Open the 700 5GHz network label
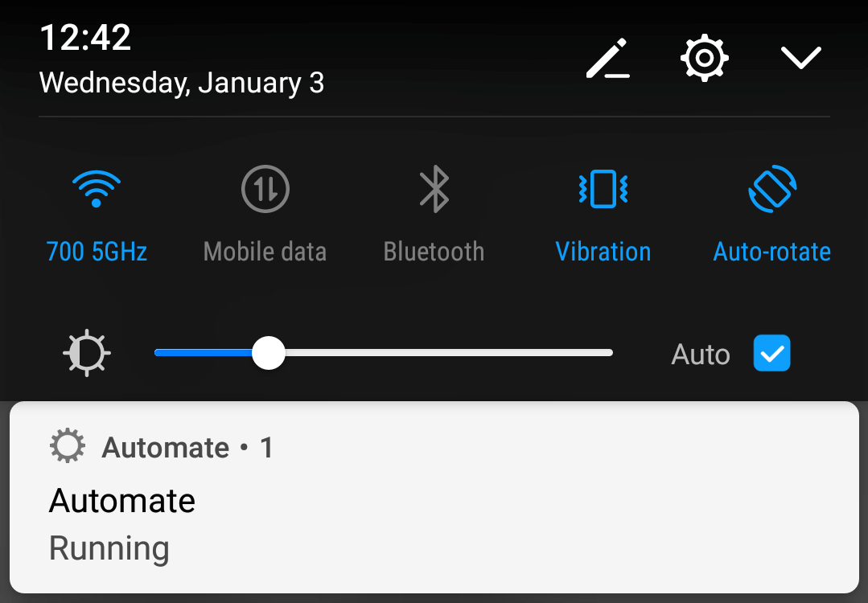The height and width of the screenshot is (603, 868). point(97,252)
